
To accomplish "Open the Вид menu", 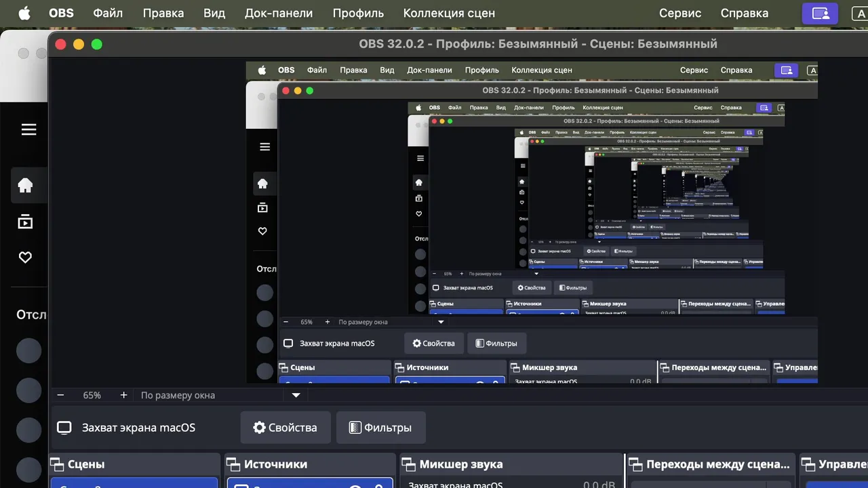I will tap(214, 14).
